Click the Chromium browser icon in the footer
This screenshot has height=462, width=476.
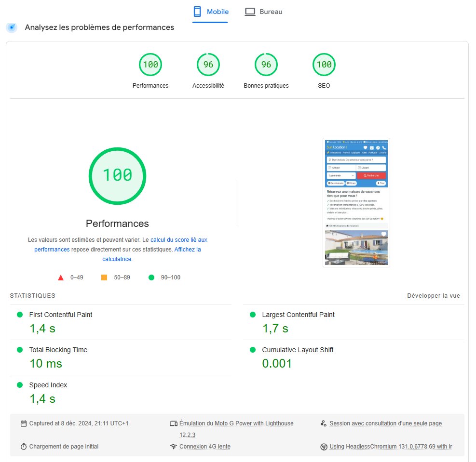tap(325, 447)
